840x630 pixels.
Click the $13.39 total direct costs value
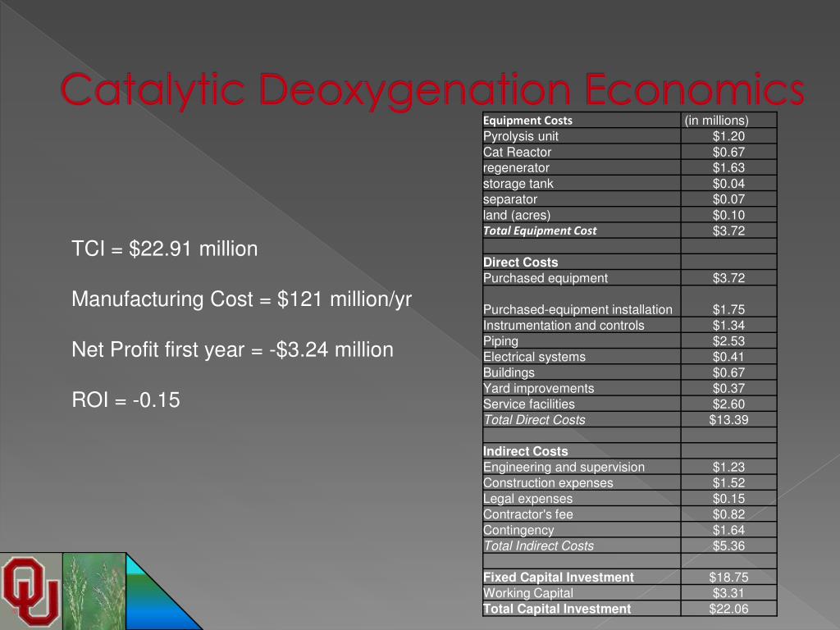pyautogui.click(x=728, y=420)
